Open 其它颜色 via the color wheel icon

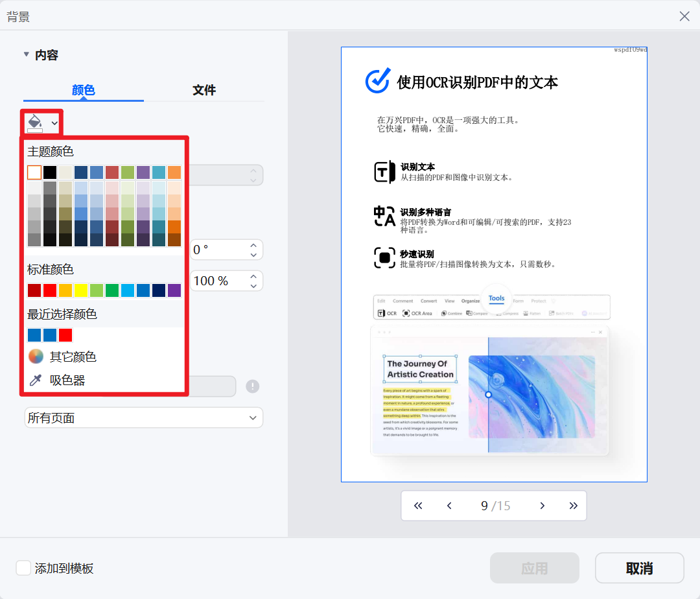(35, 356)
